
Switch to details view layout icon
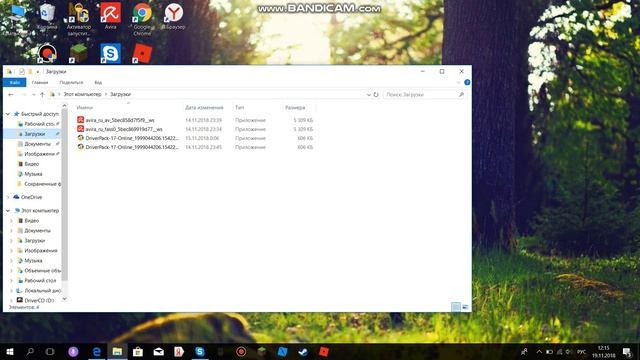coord(456,307)
